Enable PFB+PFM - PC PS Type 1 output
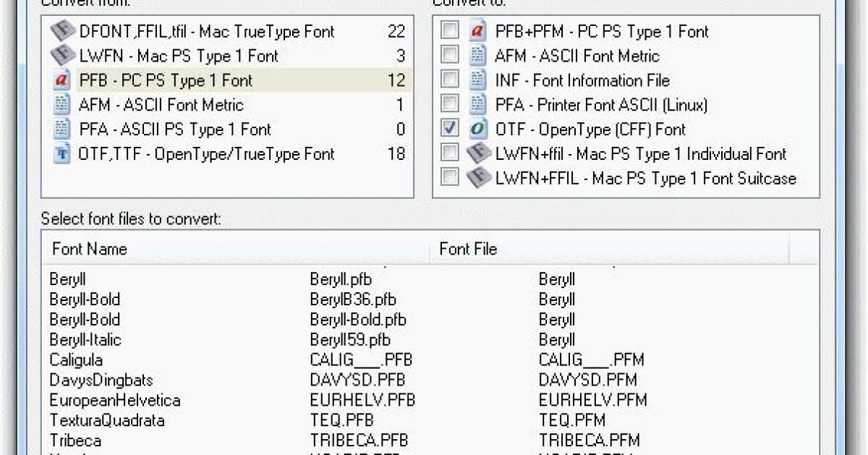The height and width of the screenshot is (455, 868). (451, 30)
